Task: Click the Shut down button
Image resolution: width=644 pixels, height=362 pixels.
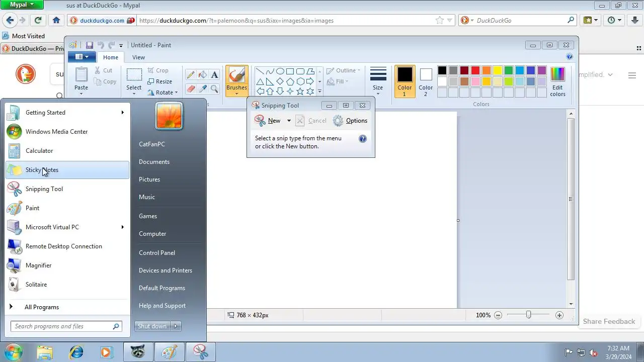Action: click(153, 326)
